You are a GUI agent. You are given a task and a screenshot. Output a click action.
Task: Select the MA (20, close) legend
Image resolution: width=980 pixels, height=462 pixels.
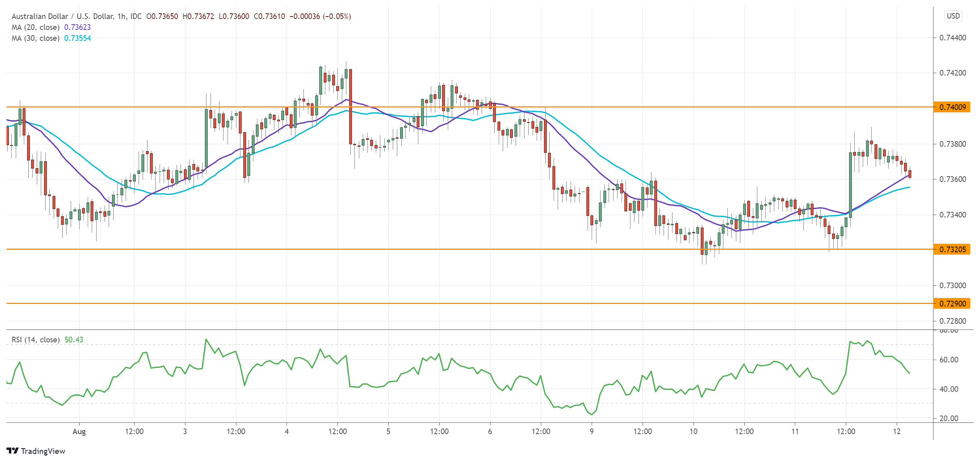click(36, 27)
